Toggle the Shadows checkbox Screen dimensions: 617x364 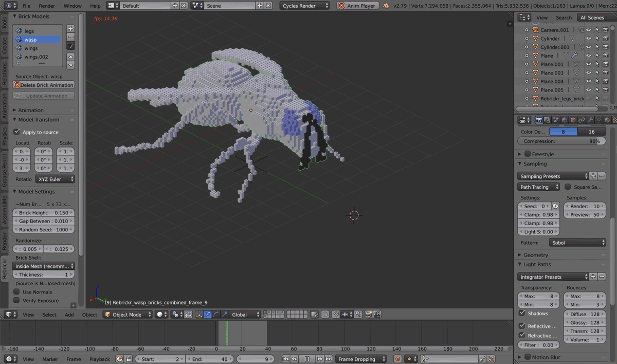coord(522,313)
